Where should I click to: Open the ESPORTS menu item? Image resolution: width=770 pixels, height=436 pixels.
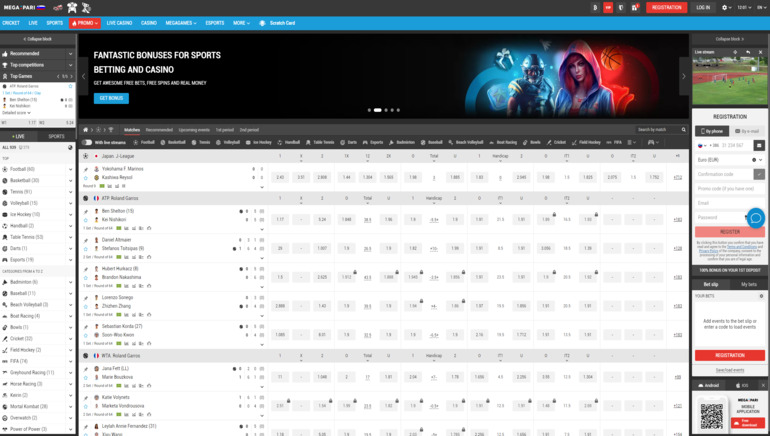tap(215, 23)
